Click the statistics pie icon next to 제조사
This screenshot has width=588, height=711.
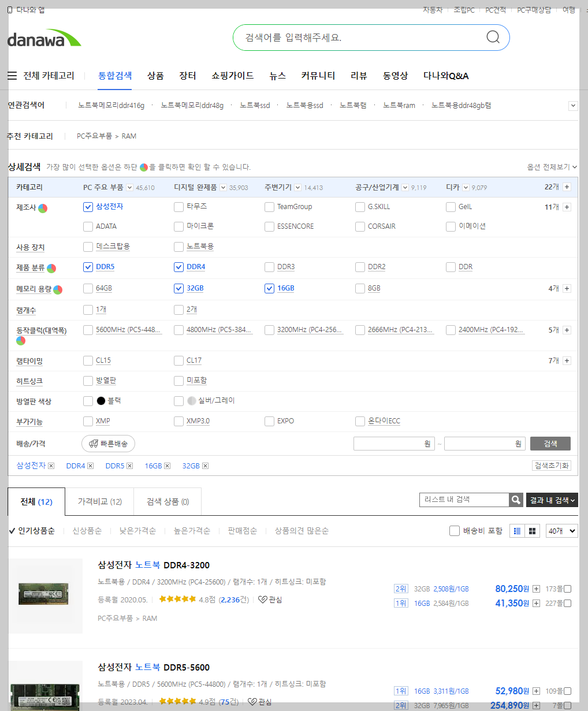point(43,208)
